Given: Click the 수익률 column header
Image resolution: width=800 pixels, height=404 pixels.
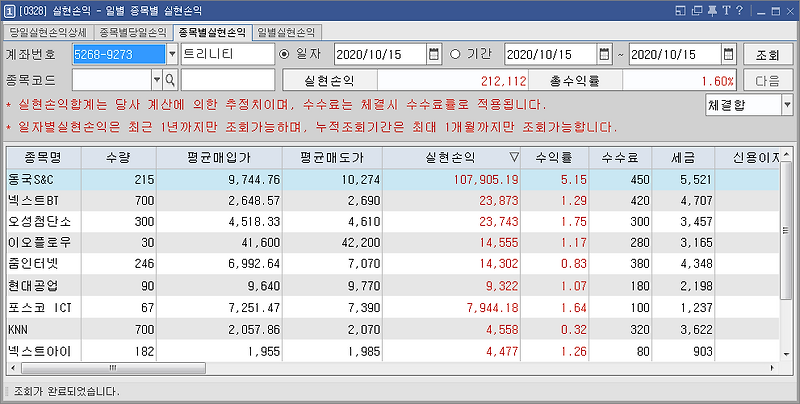Looking at the screenshot, I should (x=555, y=158).
